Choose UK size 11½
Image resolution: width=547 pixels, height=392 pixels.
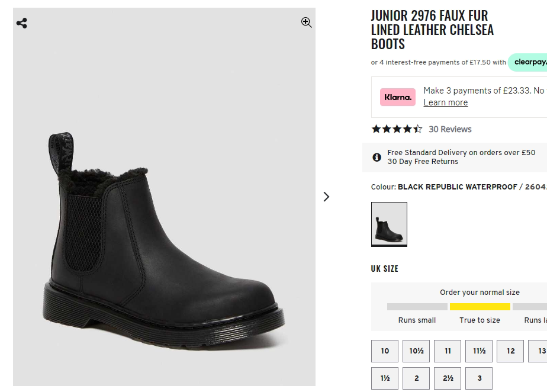[479, 351]
